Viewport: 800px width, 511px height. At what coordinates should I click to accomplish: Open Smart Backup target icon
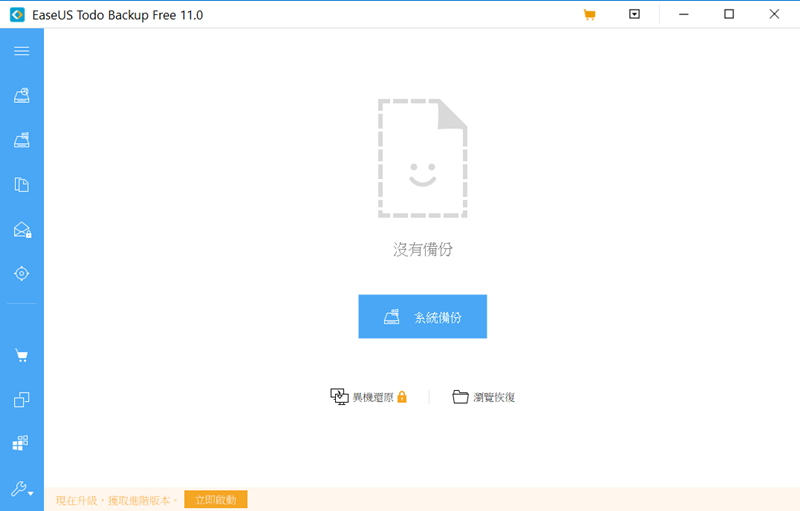pos(21,273)
